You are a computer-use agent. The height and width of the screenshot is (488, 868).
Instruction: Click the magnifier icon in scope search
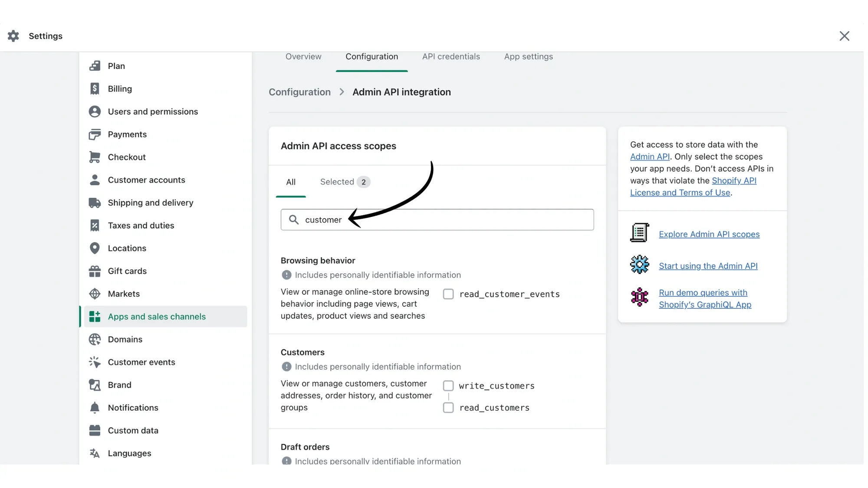coord(294,219)
